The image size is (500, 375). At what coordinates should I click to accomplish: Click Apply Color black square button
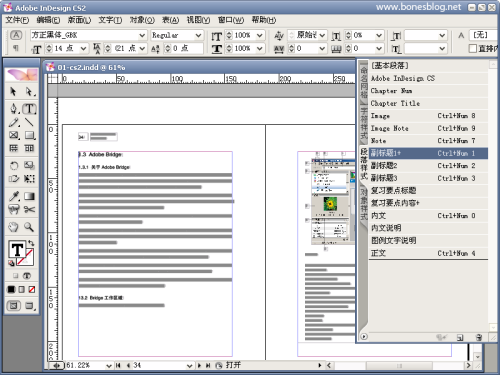[x=11, y=289]
